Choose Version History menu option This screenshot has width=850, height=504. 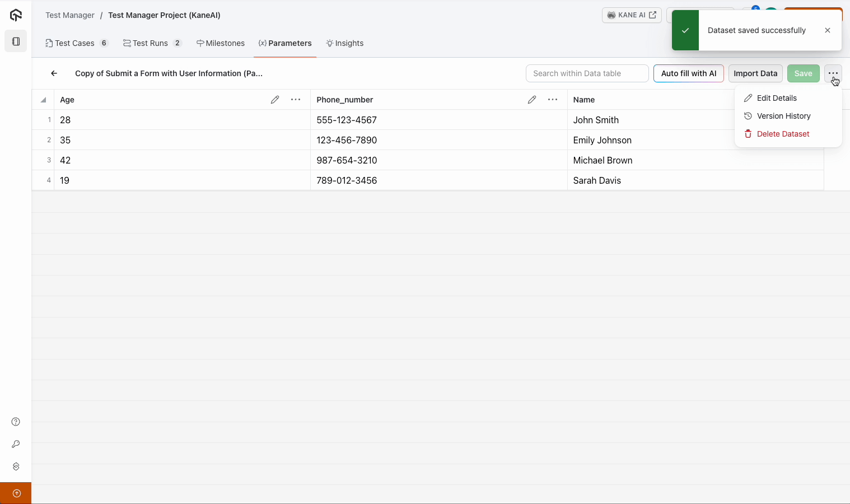coord(783,116)
